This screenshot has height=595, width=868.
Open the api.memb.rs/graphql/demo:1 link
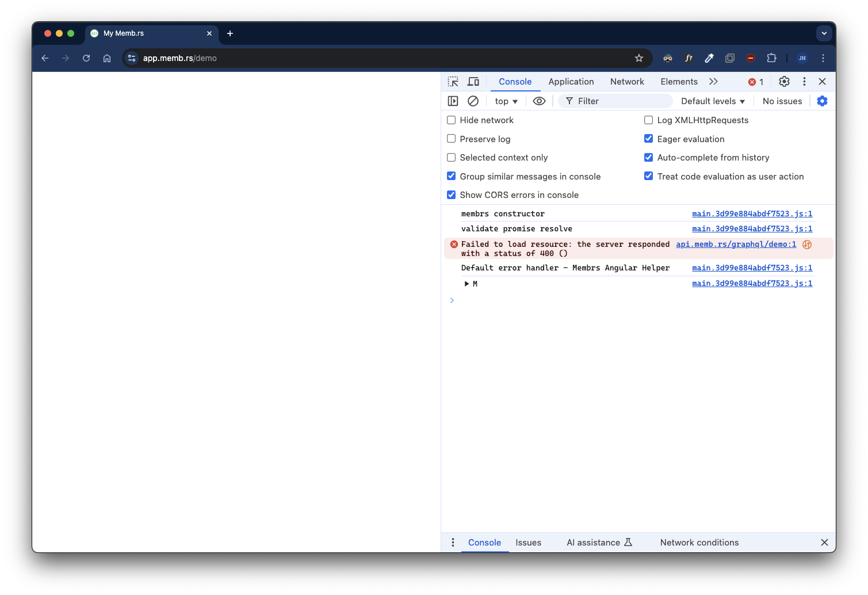point(736,245)
